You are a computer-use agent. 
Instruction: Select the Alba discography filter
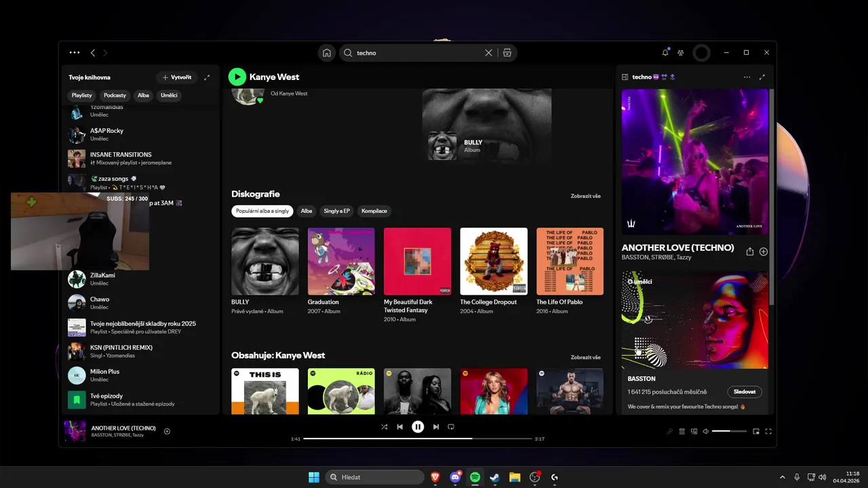(307, 211)
